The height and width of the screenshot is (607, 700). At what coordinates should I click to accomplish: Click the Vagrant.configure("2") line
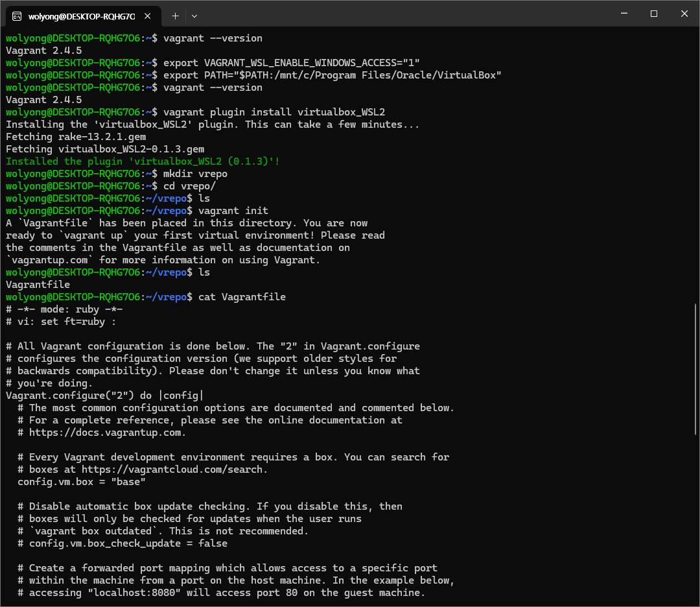[x=104, y=396]
